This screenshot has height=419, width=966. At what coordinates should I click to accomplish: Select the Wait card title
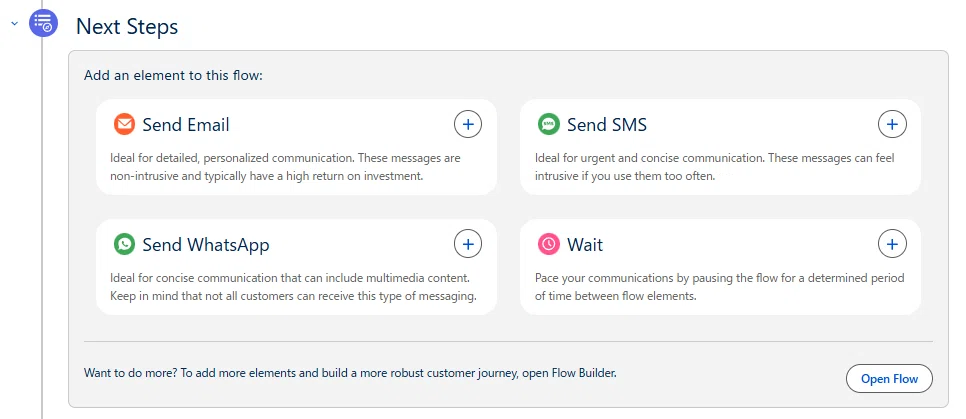(x=585, y=245)
